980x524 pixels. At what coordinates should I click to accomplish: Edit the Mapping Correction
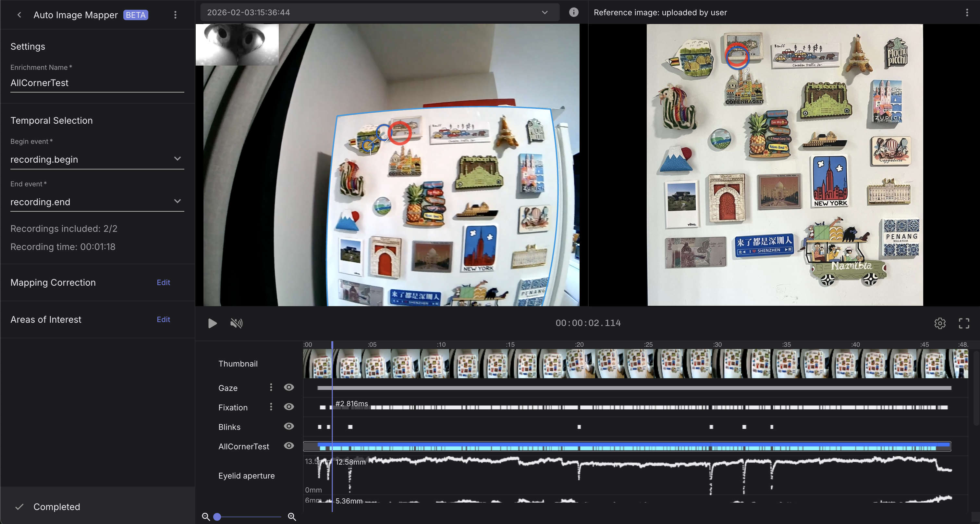click(163, 282)
